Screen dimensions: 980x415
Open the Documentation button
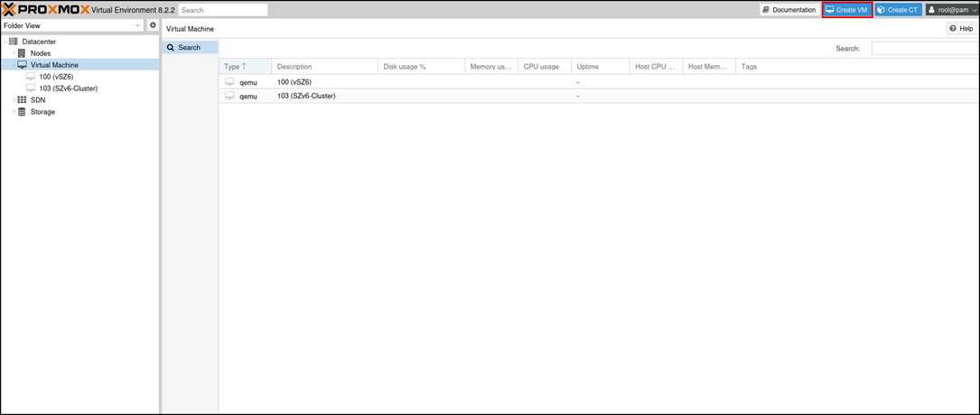tap(789, 10)
